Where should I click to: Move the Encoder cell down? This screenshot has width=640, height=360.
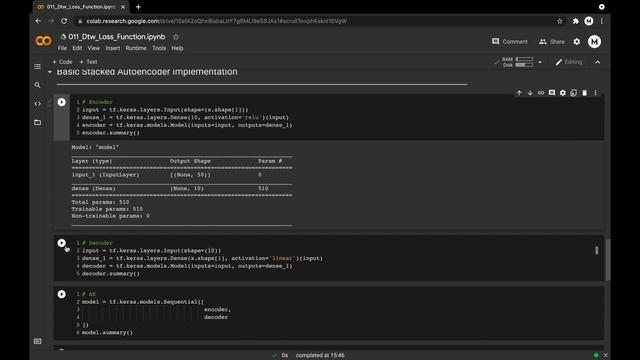point(530,93)
